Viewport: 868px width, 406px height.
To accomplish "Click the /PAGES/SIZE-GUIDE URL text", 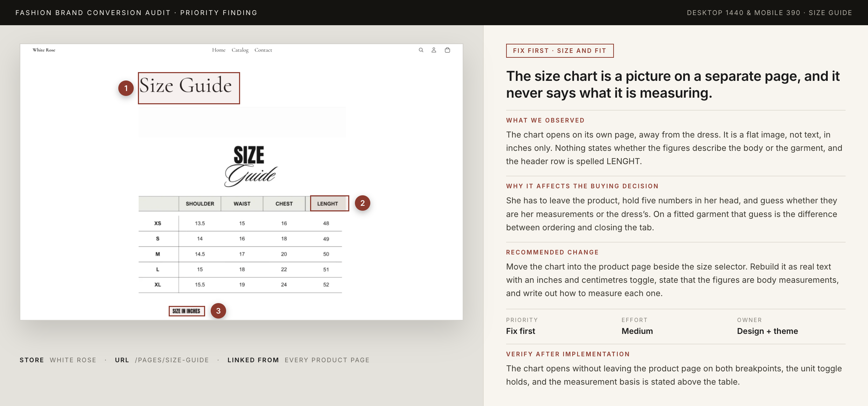I will pyautogui.click(x=172, y=360).
